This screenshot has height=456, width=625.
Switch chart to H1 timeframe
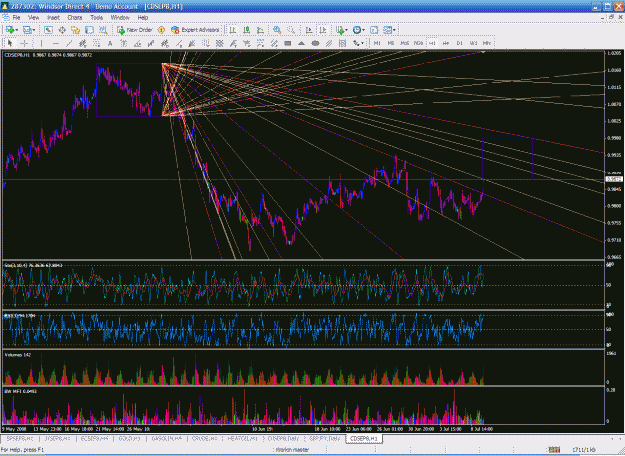point(432,43)
